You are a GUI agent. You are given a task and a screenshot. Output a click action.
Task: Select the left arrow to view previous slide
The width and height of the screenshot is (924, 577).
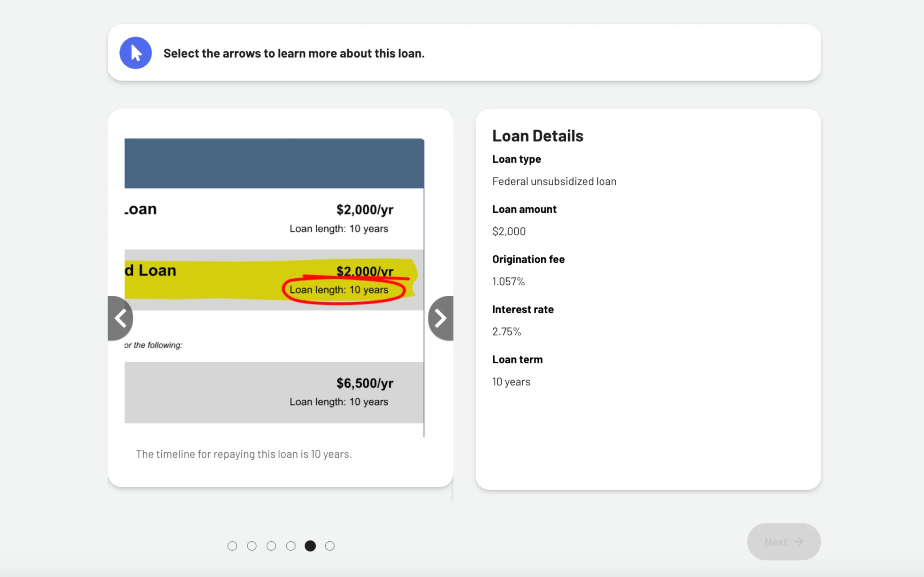click(x=120, y=317)
